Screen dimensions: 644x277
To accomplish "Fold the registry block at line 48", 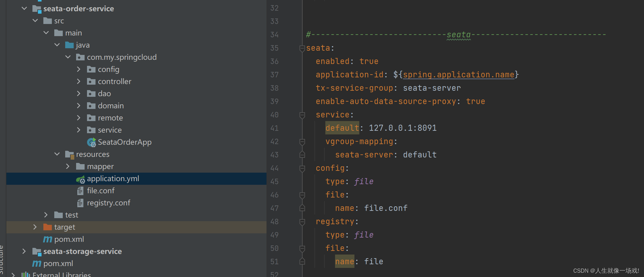I will tap(302, 222).
